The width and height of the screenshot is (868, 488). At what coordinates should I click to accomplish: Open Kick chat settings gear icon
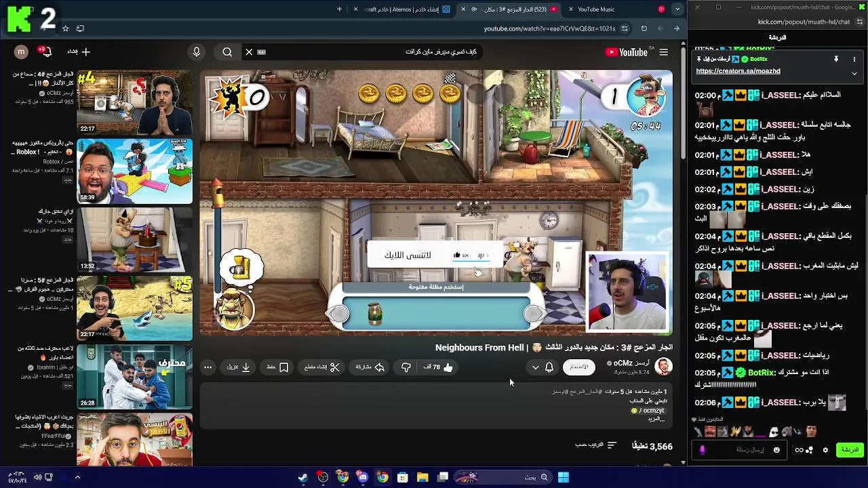(825, 450)
